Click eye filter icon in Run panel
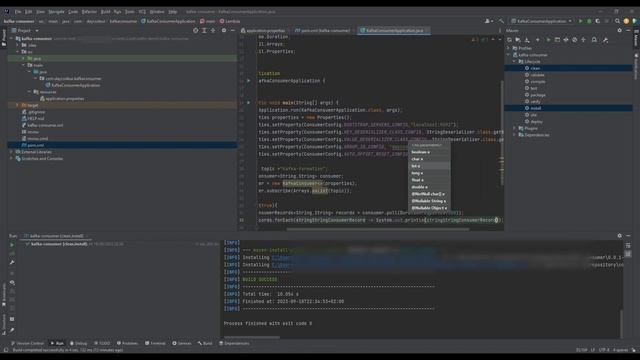Viewport: 640px width, 360px height. click(x=12, y=282)
